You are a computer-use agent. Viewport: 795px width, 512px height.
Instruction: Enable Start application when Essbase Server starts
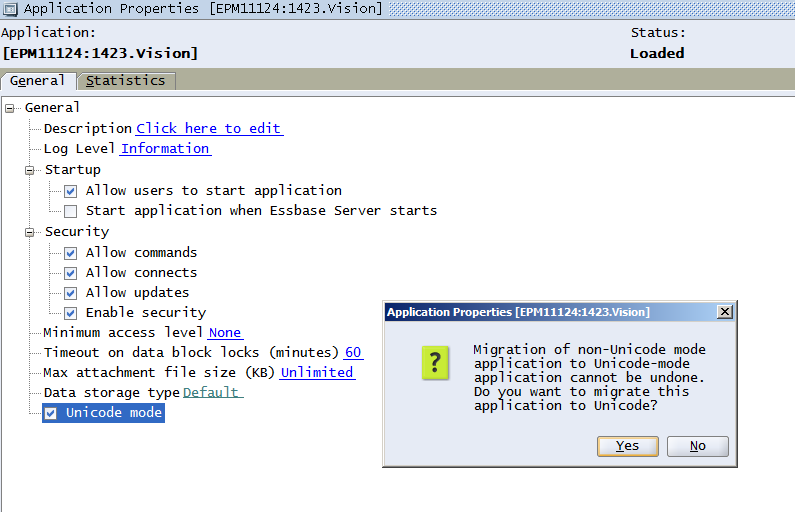70,211
